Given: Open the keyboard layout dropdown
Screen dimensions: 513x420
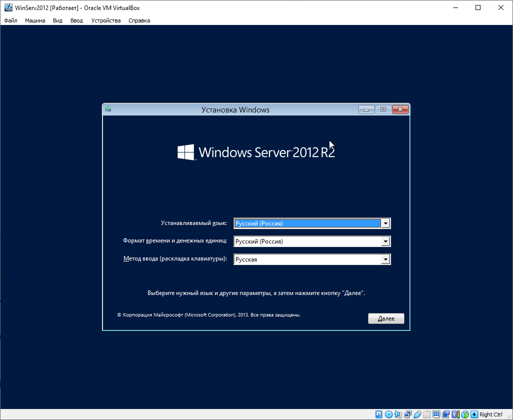Looking at the screenshot, I should [x=312, y=259].
